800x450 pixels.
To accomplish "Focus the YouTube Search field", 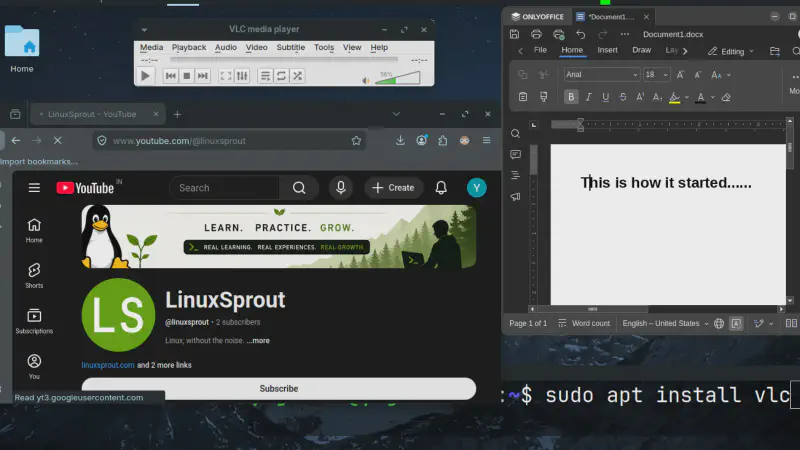I will tap(224, 188).
